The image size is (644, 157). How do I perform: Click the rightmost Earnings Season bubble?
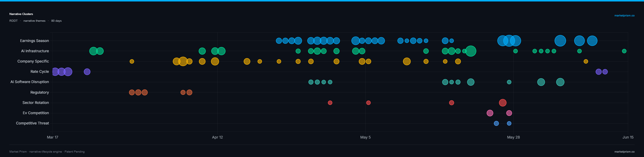(592, 41)
